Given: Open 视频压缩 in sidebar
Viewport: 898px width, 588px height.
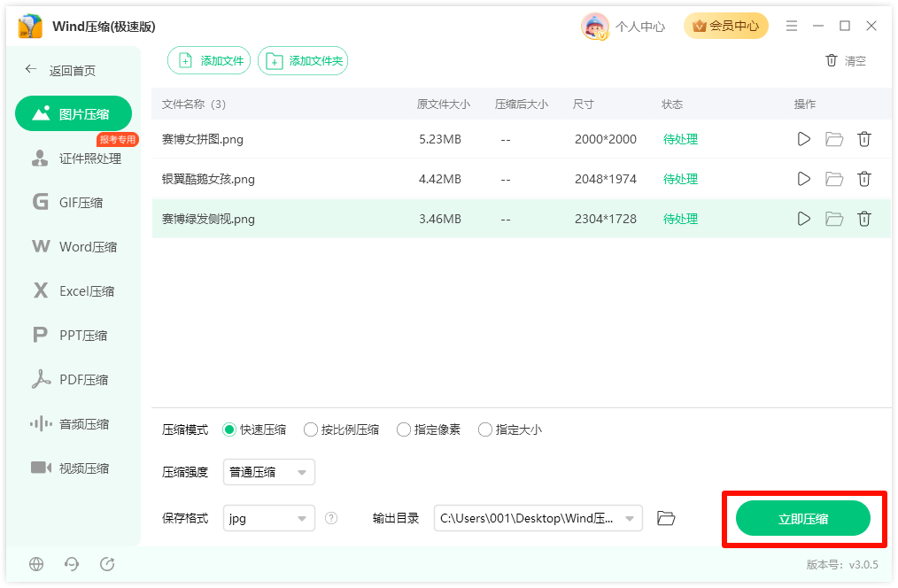Looking at the screenshot, I should pos(69,468).
